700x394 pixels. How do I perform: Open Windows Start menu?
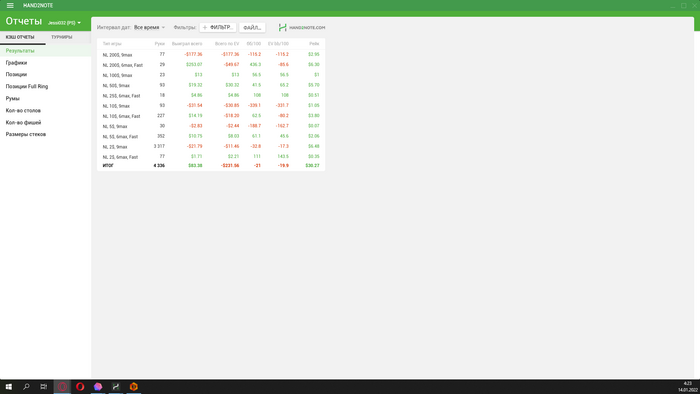pyautogui.click(x=8, y=386)
